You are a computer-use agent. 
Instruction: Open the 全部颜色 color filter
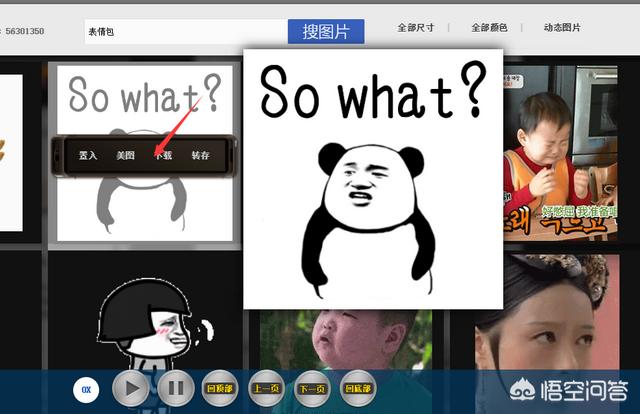[488, 28]
